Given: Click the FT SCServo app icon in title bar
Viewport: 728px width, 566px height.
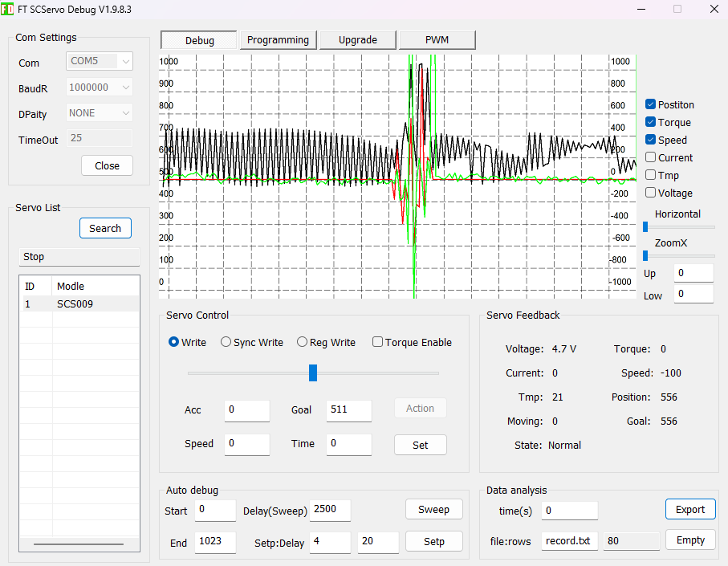Looking at the screenshot, I should pos(7,9).
